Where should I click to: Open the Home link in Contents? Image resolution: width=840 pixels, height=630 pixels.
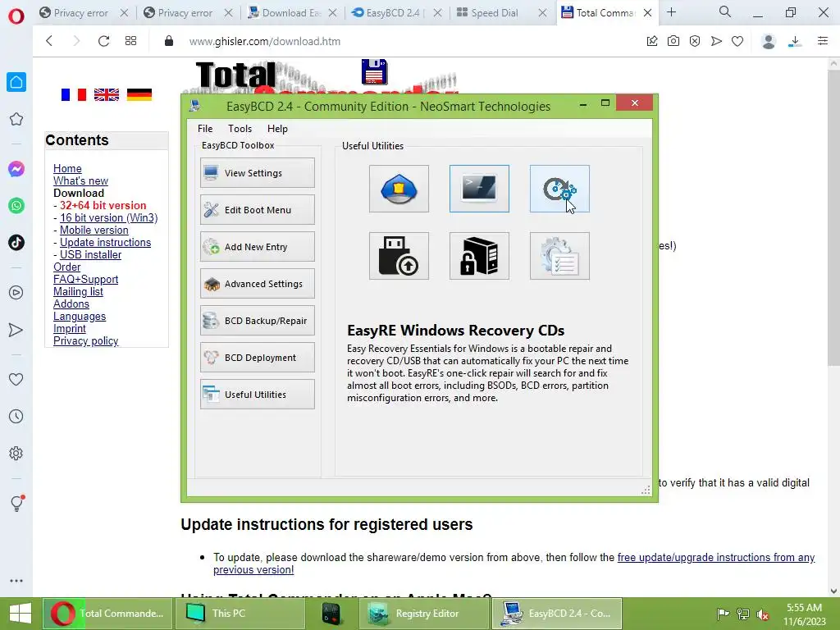point(67,168)
